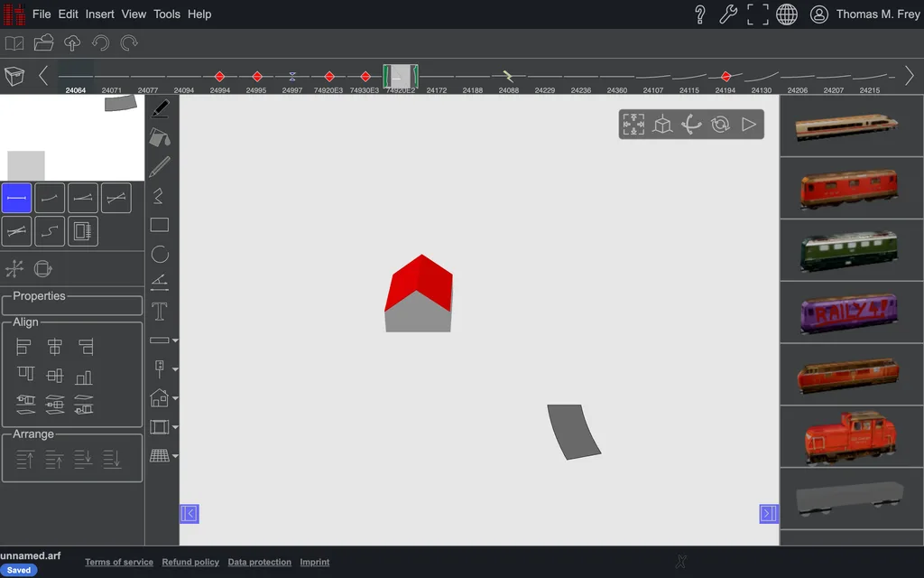Go to next tracks with right chevron
The width and height of the screenshot is (924, 578).
pos(910,76)
